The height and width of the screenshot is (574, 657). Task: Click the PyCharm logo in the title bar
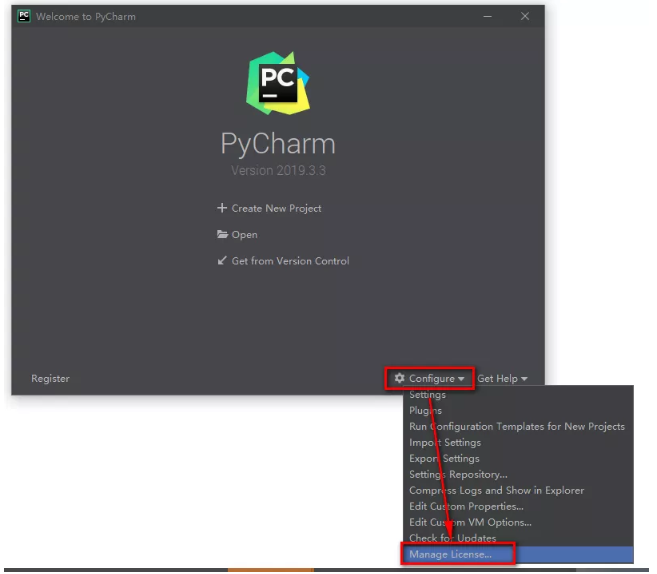tap(24, 16)
